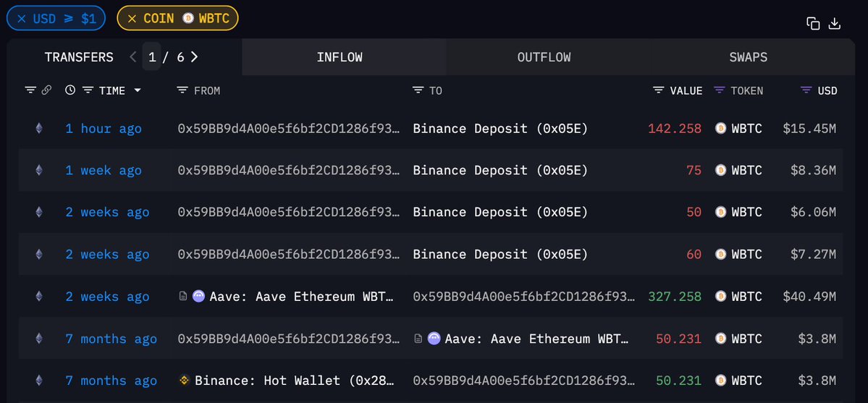868x403 pixels.
Task: Click the purple filter icon beside USD
Action: [x=806, y=90]
